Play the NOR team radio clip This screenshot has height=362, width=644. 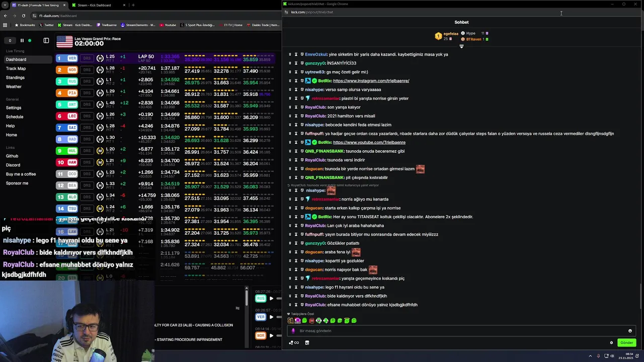(271, 335)
